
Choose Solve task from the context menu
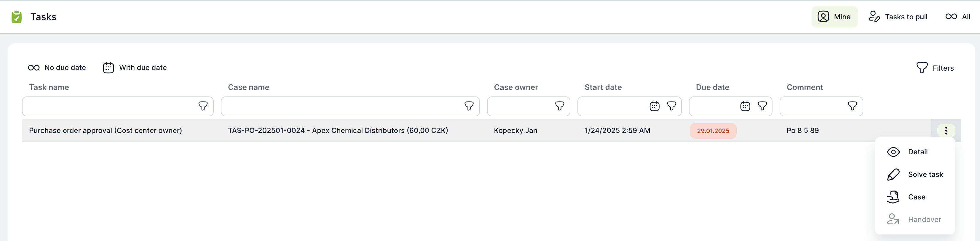coord(925,175)
